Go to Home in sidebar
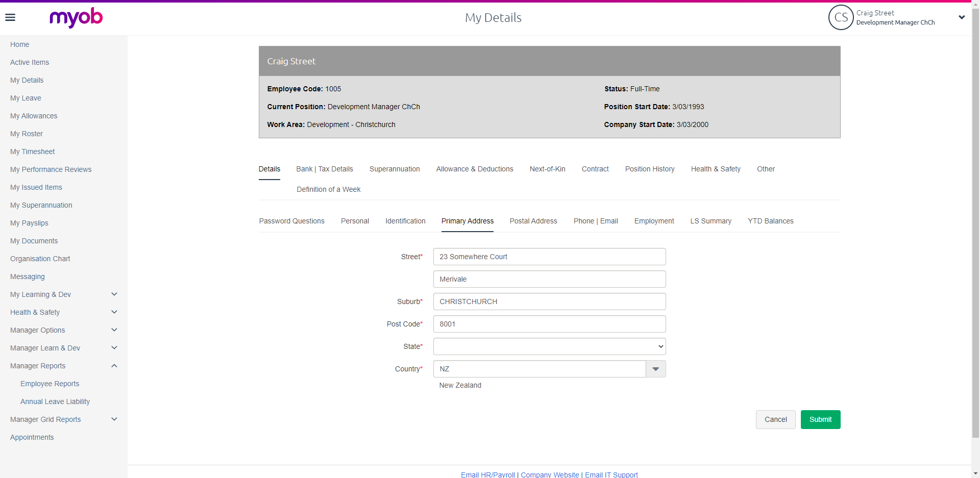This screenshot has height=478, width=980. click(x=19, y=44)
